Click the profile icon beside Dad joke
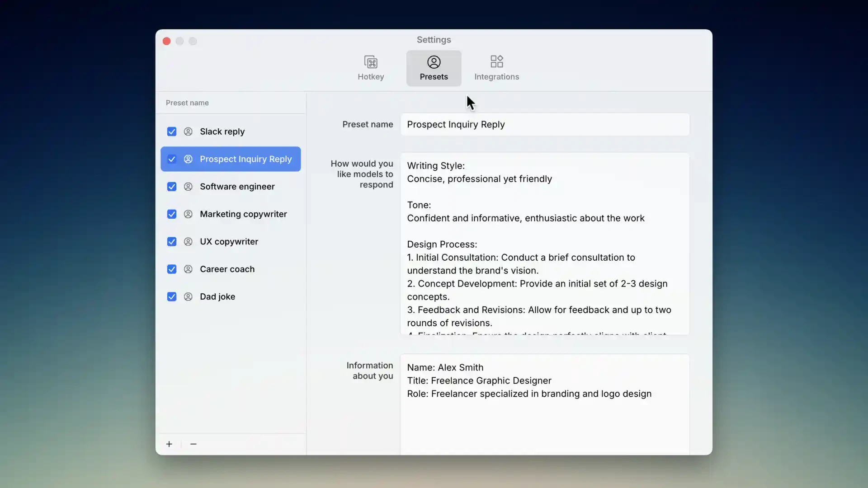 pos(188,296)
